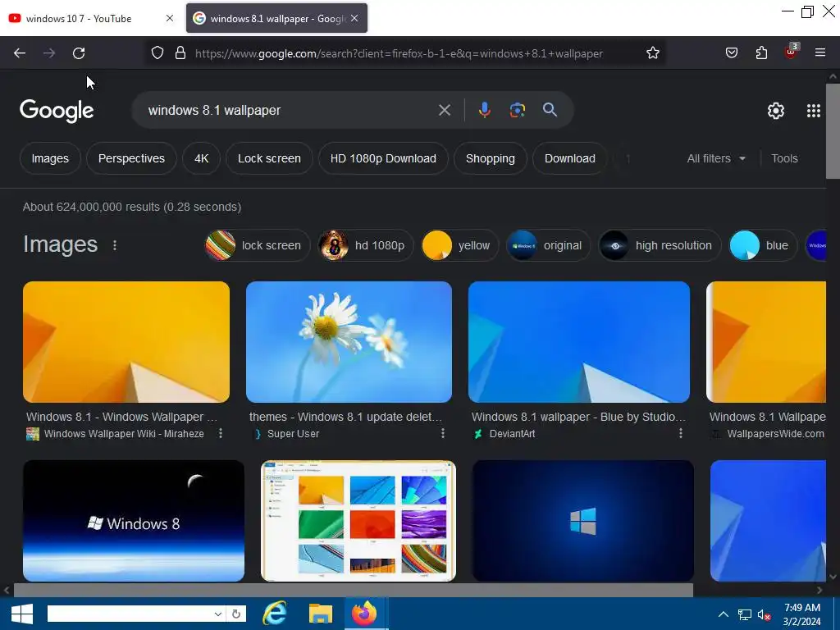Open Windows 8.1 wallpaper - Blue DeviantArt link
Screen dimensions: 840x630
tap(578, 417)
